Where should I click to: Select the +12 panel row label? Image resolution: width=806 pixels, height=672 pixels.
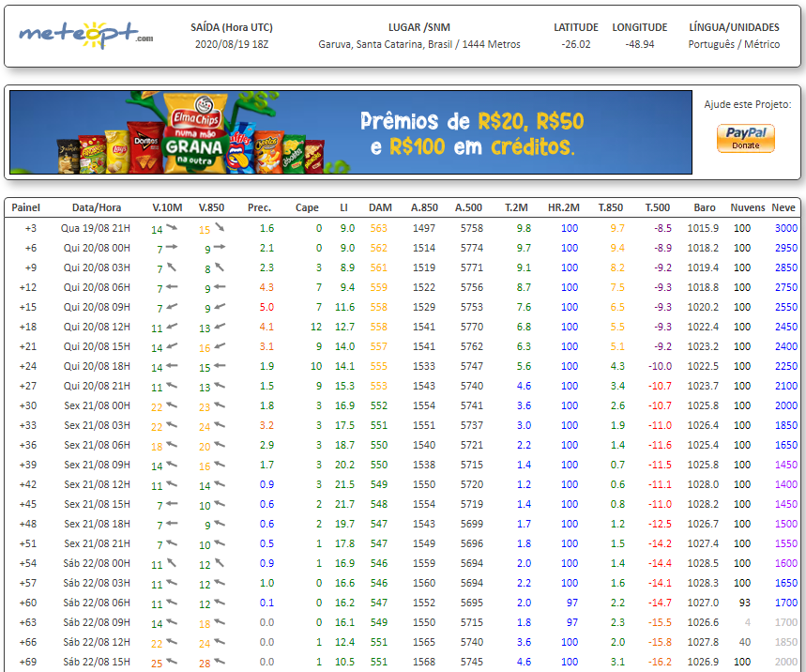click(28, 287)
